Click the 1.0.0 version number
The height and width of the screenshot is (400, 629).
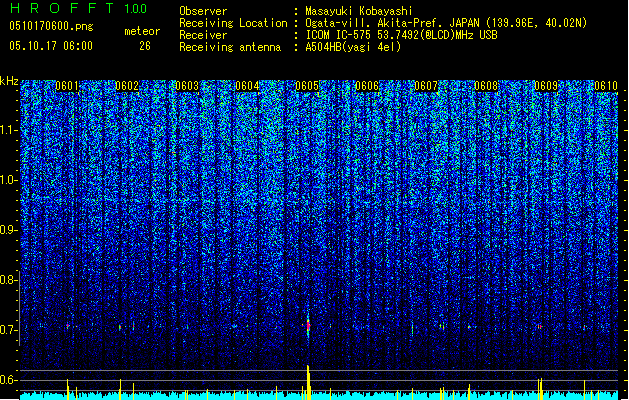tap(135, 9)
